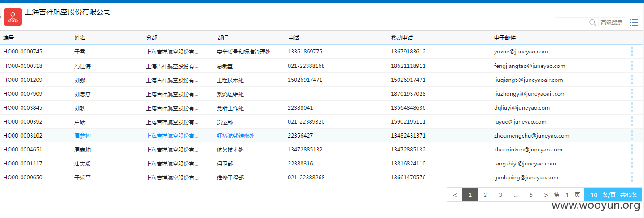Click department 总裁室
Screen dimensions: 644x218
point(225,66)
